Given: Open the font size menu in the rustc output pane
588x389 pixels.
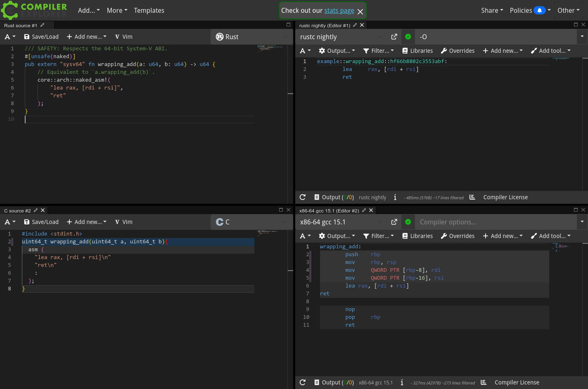Looking at the screenshot, I should [305, 51].
